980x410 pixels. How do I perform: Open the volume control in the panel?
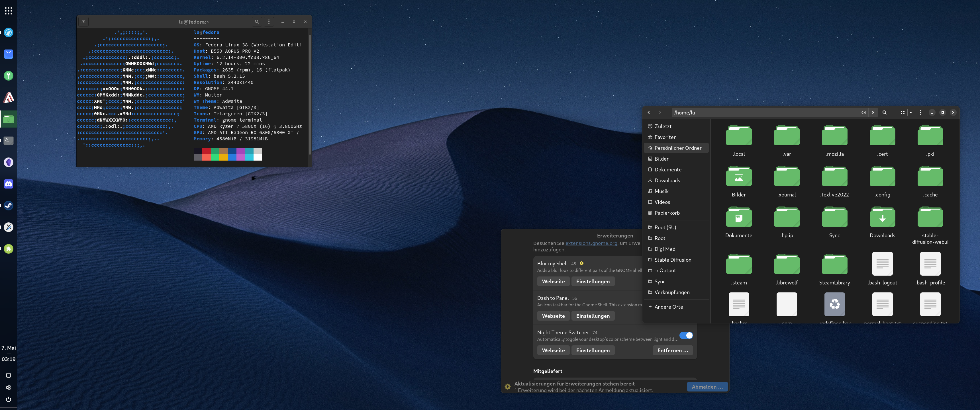click(x=8, y=388)
